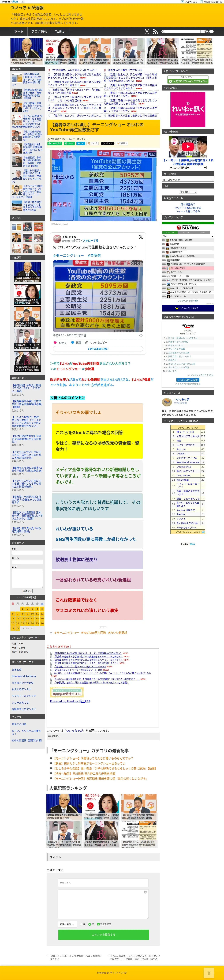This screenshot has height=980, width=224.
Task: Open the 保守 category dropdown in blog ranking
Action: [x=188, y=236]
